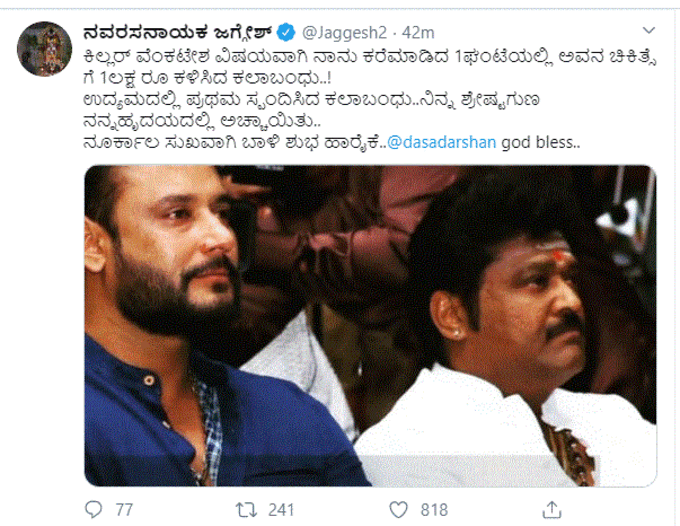
Task: Click the 42m timestamp
Action: [x=418, y=33]
